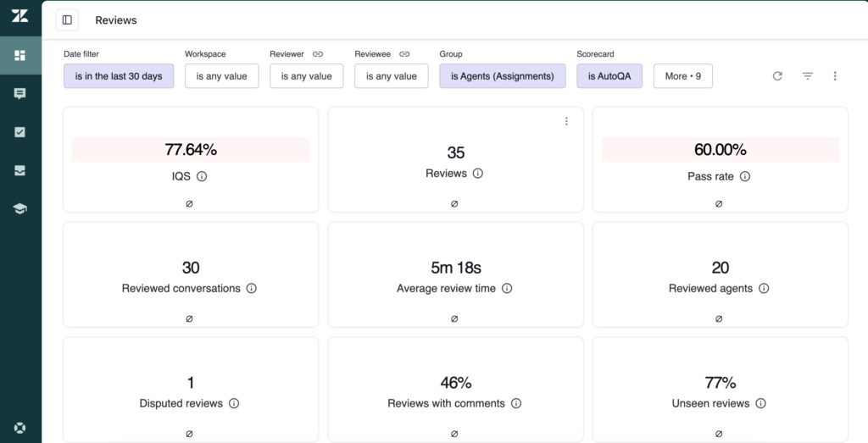This screenshot has height=443, width=868.
Task: Open the inbox tray sidebar icon
Action: pyautogui.click(x=19, y=170)
